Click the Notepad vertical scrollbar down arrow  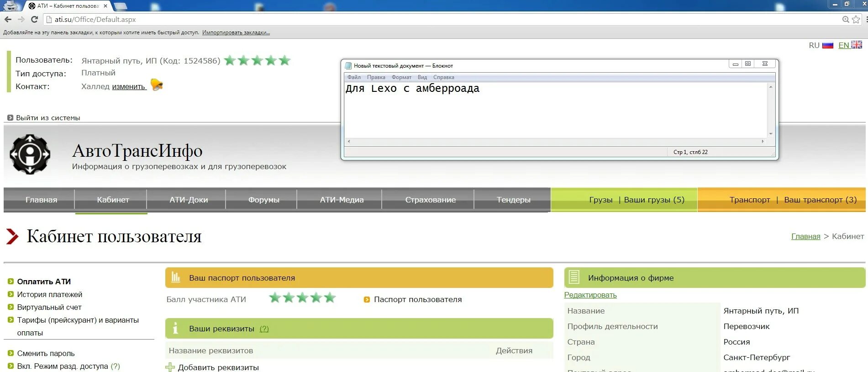(x=771, y=134)
